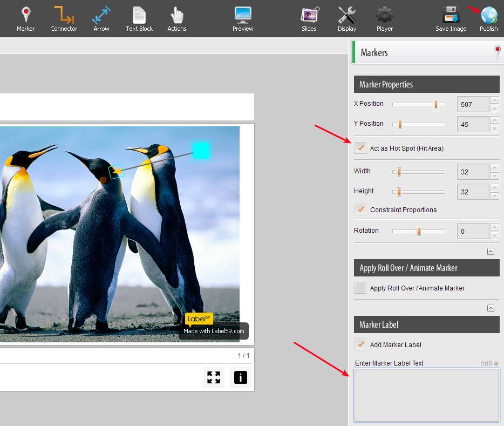
Task: Uncheck Constraint Proportions
Action: point(360,209)
